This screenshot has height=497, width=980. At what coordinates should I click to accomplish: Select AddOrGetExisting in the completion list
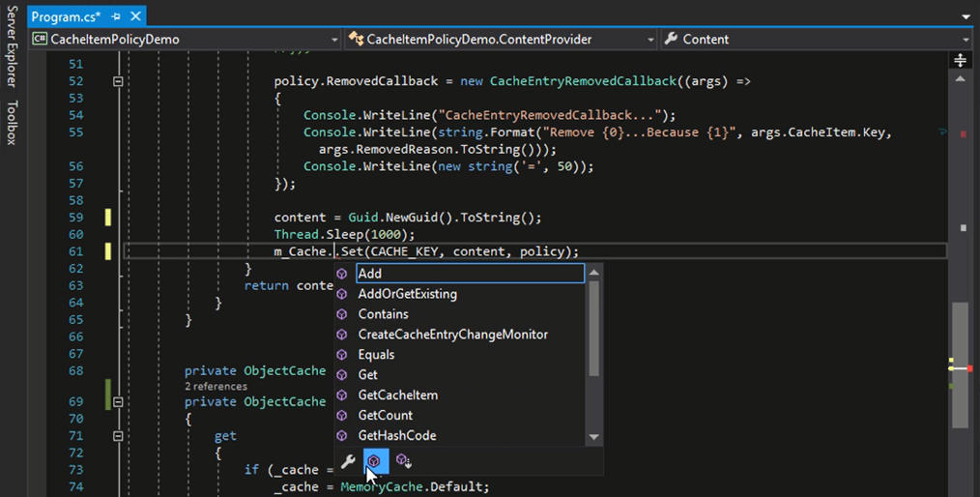[x=408, y=294]
